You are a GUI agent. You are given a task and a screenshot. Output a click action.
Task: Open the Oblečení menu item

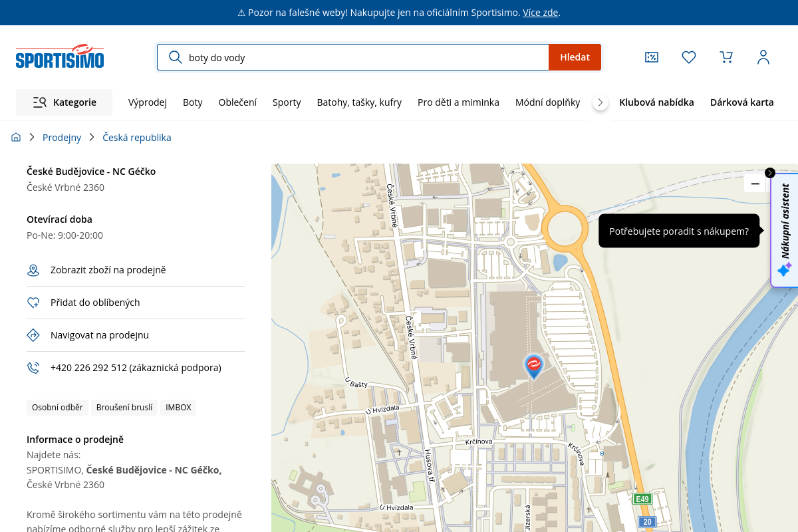coord(237,102)
